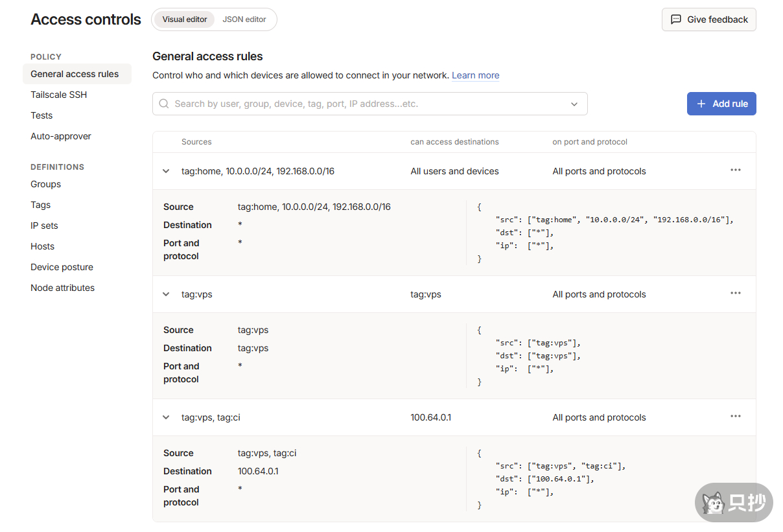Click the search magnifier icon in rules search
Image resolution: width=783 pixels, height=532 pixels.
click(x=164, y=104)
